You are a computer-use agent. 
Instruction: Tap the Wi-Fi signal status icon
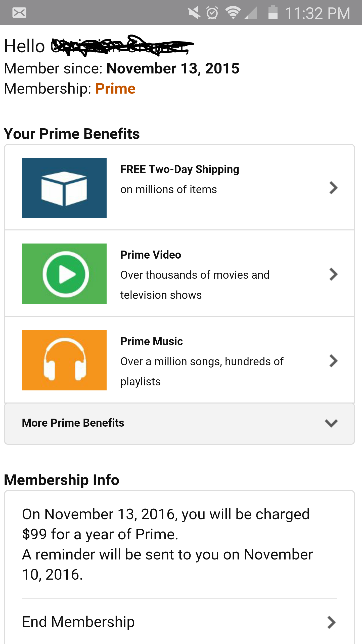pos(233,13)
